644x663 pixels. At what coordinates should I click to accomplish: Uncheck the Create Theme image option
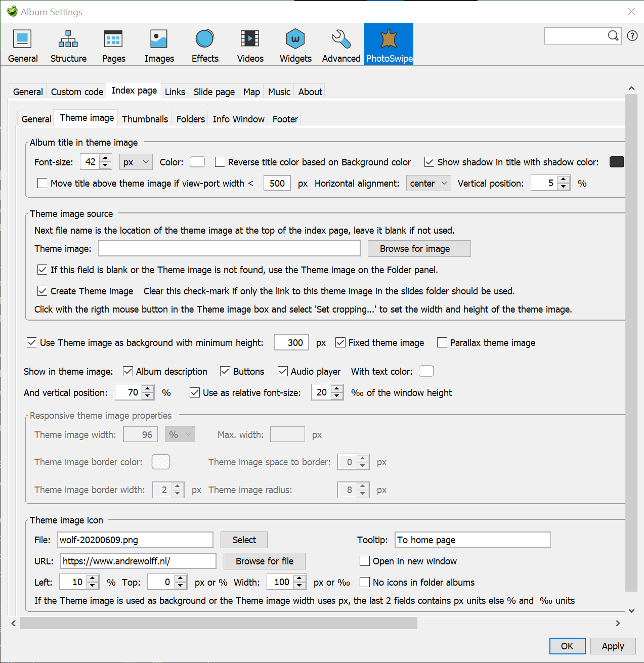[x=42, y=291]
